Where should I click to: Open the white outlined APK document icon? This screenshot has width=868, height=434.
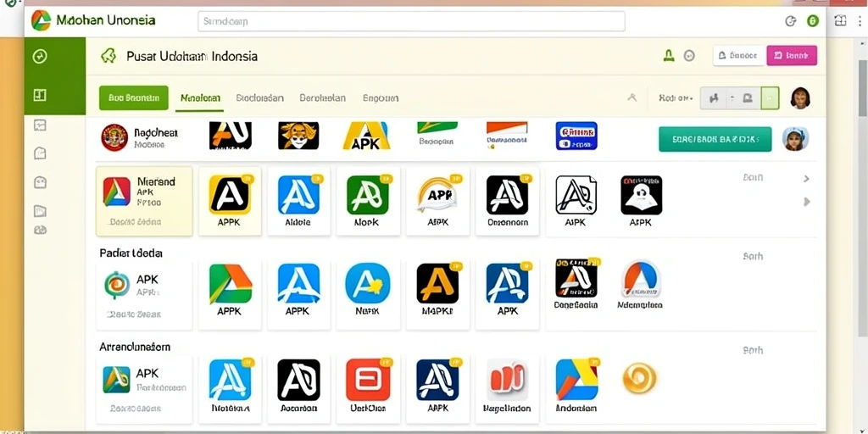tap(576, 195)
